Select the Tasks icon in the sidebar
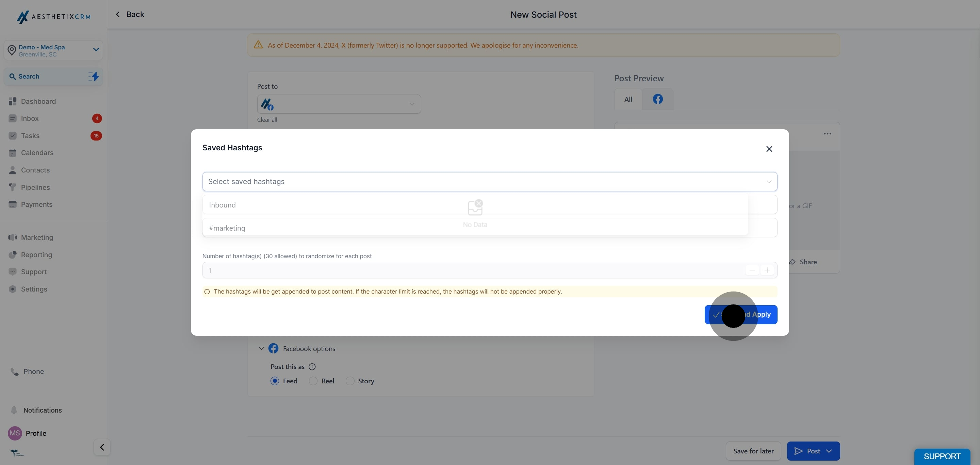Image resolution: width=980 pixels, height=465 pixels. 13,136
